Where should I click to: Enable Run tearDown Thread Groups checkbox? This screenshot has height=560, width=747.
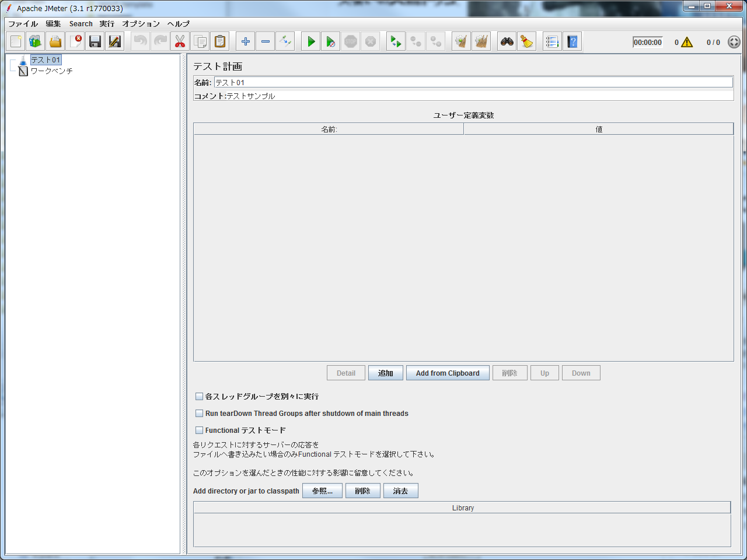click(x=199, y=414)
